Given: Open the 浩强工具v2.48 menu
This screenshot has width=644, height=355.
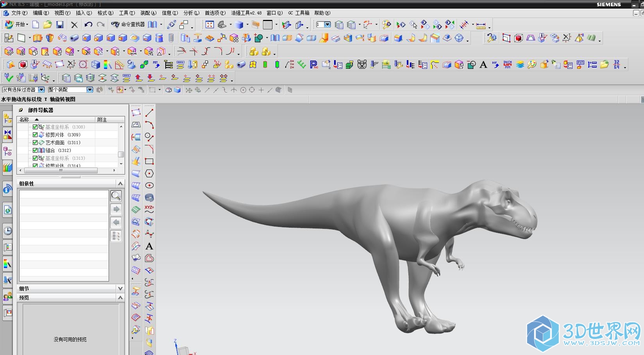Looking at the screenshot, I should tap(246, 13).
